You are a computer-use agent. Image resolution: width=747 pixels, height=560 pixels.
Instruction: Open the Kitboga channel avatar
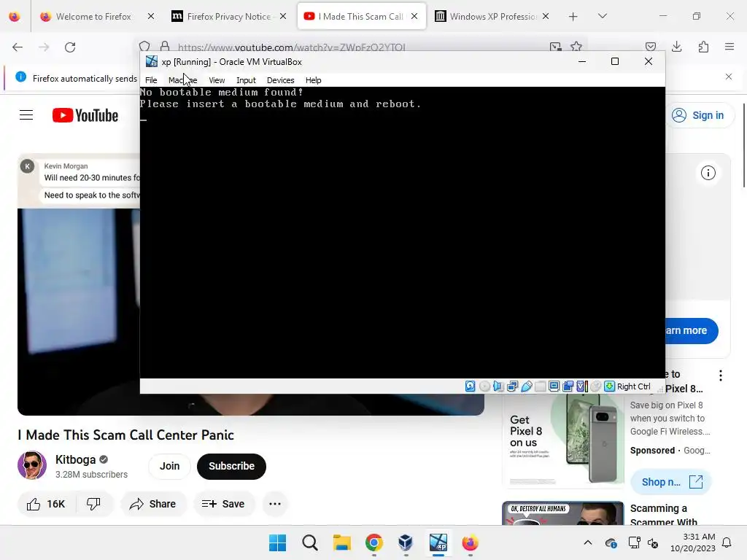(32, 465)
